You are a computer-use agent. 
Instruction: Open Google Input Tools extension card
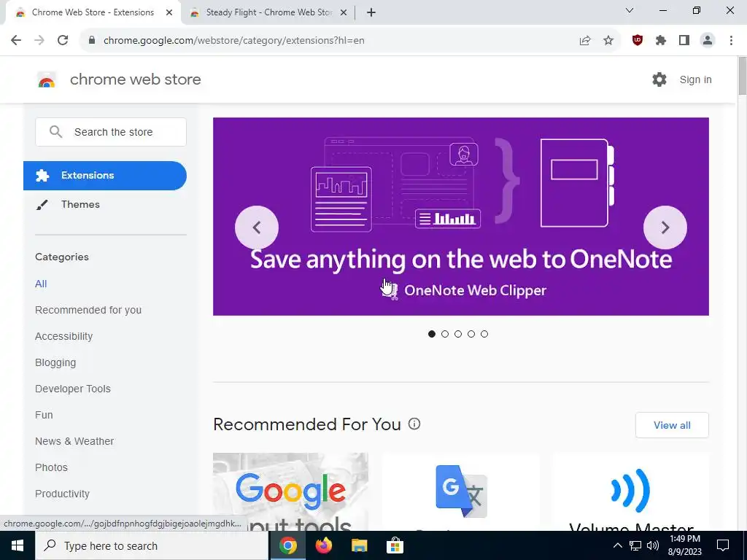[290, 492]
